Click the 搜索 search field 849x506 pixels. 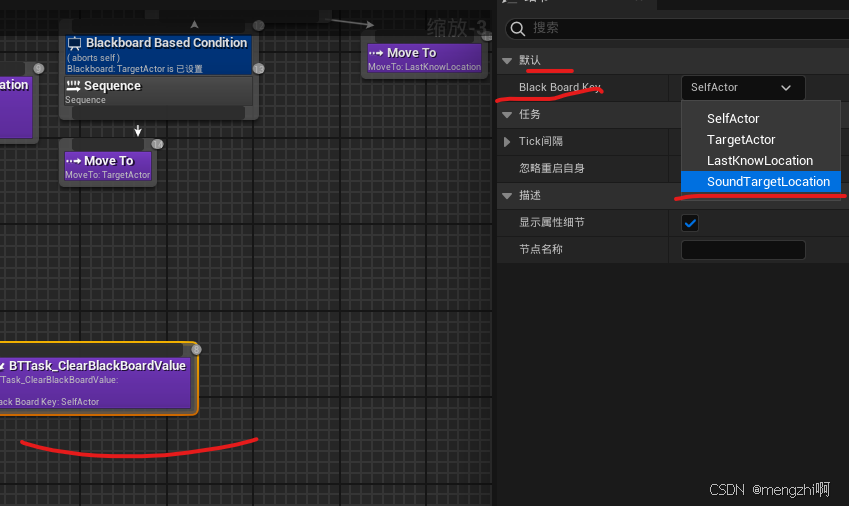tap(677, 29)
